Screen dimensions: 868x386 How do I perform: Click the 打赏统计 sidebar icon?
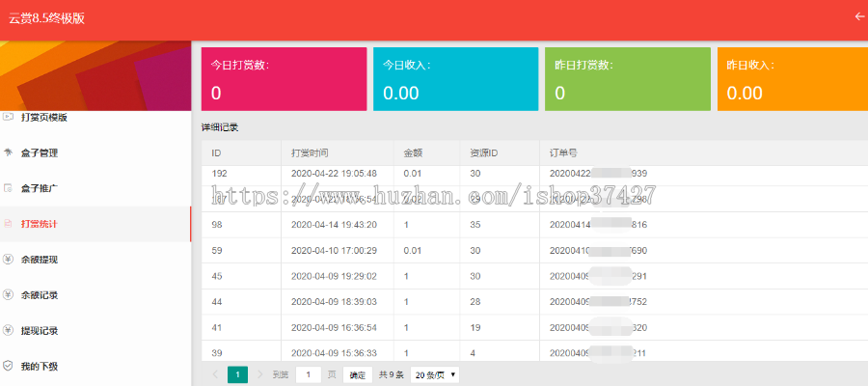click(x=8, y=224)
